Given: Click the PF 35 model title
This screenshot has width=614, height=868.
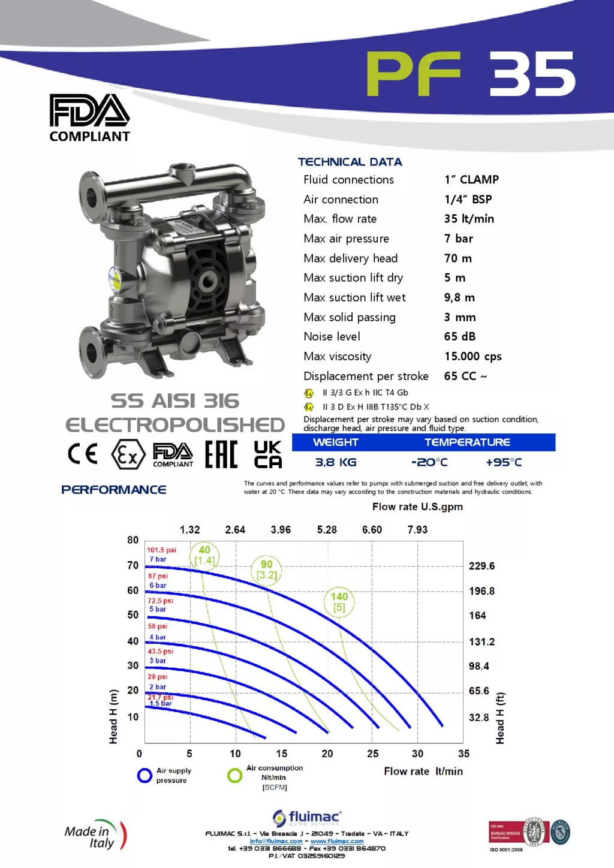Looking at the screenshot, I should click(471, 74).
